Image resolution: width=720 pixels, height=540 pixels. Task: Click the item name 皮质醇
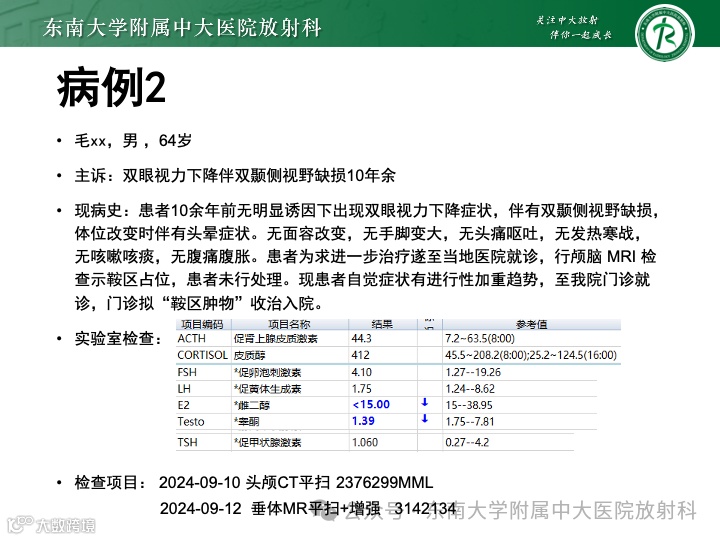249,355
